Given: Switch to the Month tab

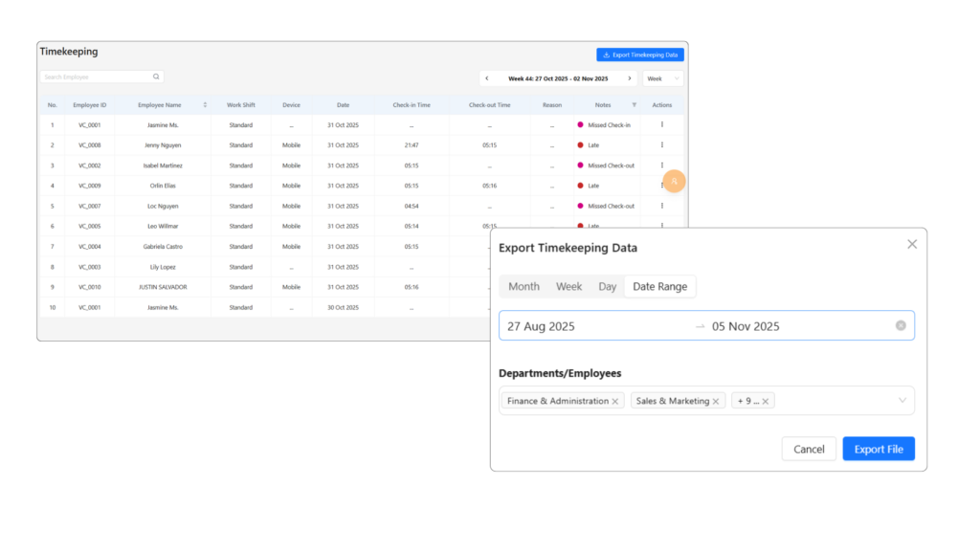Looking at the screenshot, I should [x=523, y=287].
